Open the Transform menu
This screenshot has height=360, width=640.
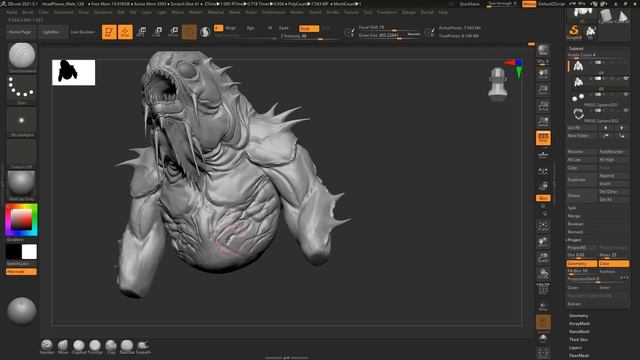point(387,12)
